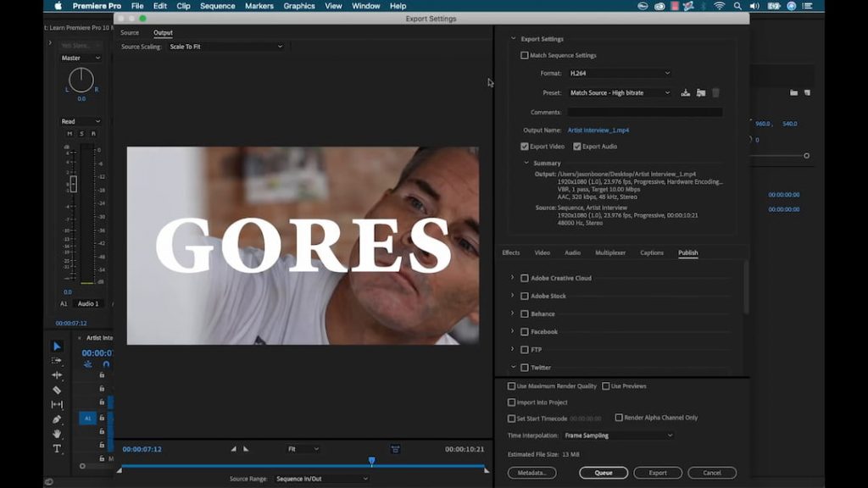This screenshot has height=488, width=868.
Task: Enable Match Sequence Settings
Action: coord(526,54)
